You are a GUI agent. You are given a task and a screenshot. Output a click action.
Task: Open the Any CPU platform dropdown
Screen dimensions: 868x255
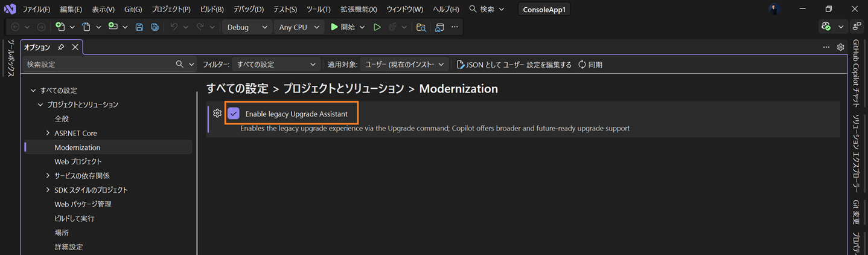point(299,27)
